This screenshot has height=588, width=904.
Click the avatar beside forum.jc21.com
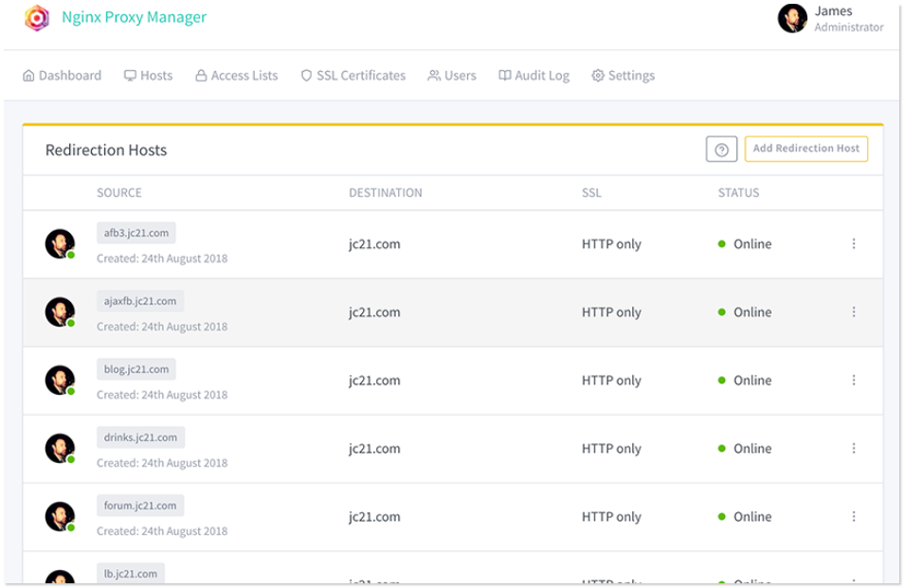coord(60,516)
